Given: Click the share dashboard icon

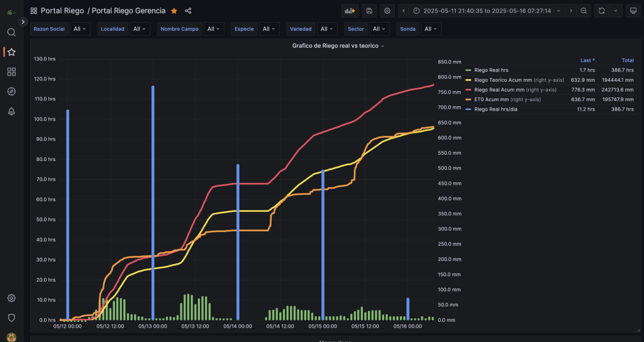Looking at the screenshot, I should tap(188, 11).
